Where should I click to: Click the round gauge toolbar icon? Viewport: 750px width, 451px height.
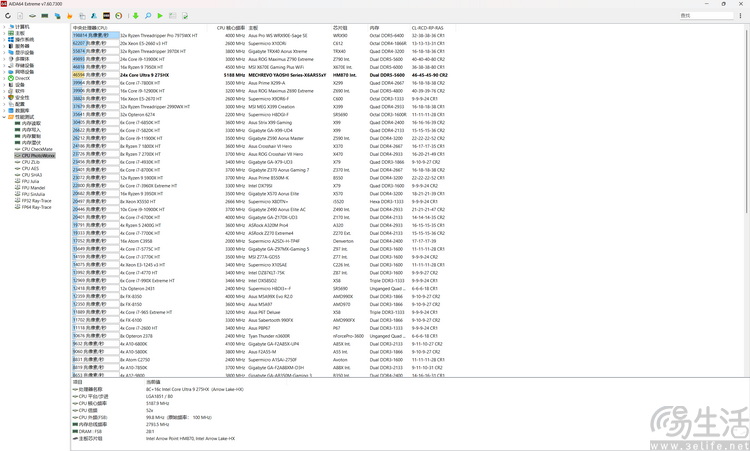tap(119, 16)
